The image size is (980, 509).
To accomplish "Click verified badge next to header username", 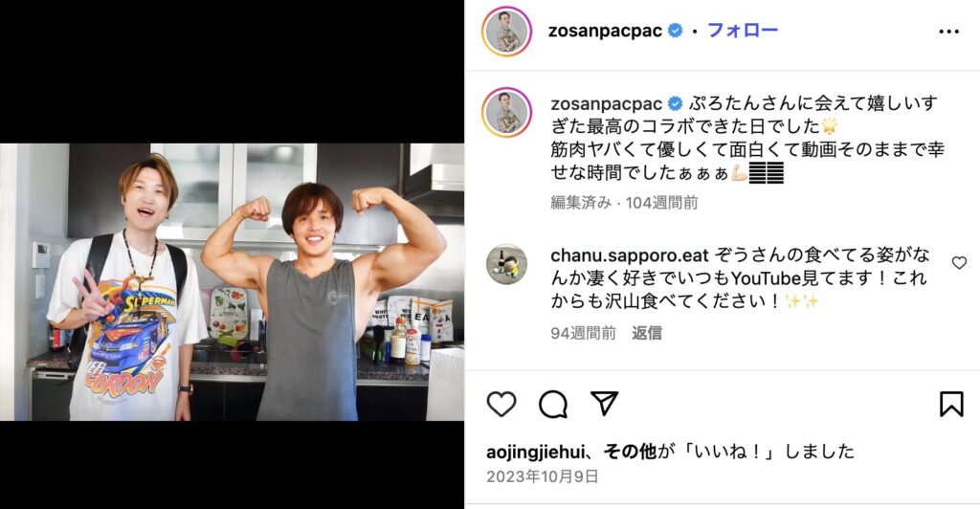I will (675, 30).
